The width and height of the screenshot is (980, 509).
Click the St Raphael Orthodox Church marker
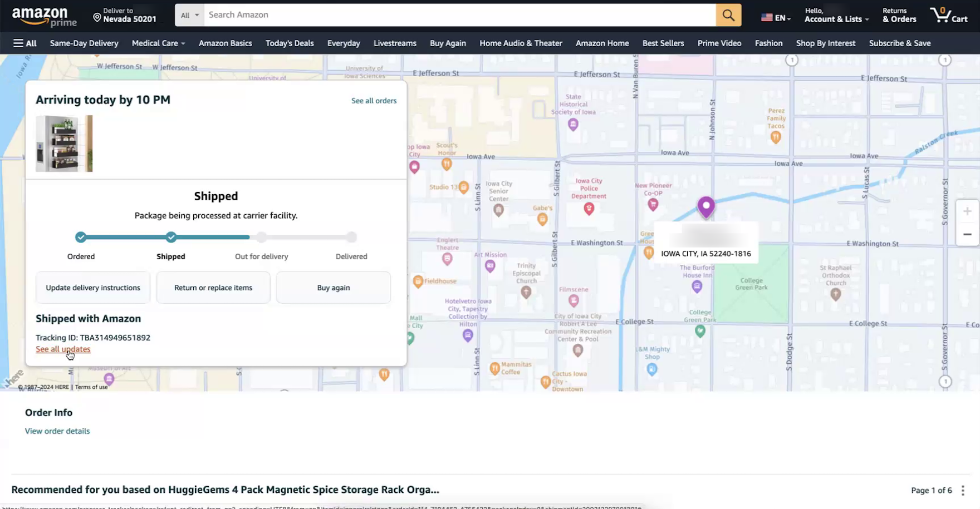pos(835,294)
